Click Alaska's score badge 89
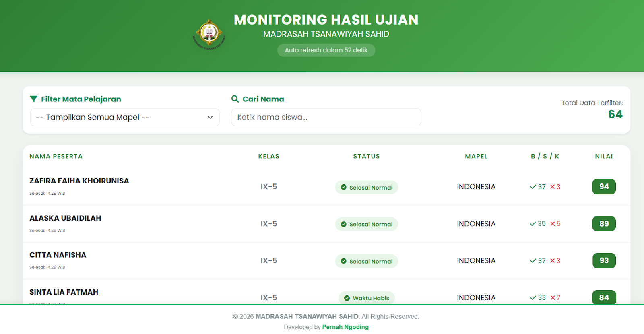The image size is (644, 334). pos(604,224)
